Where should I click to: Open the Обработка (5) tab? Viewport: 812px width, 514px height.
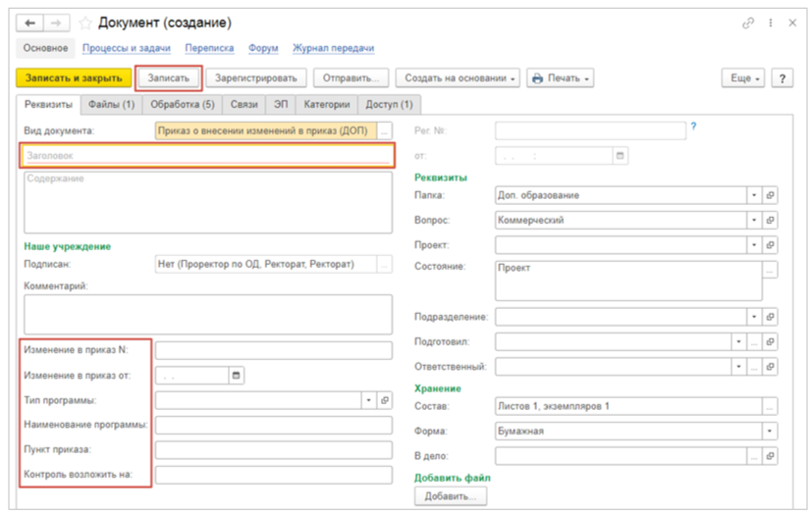coord(182,104)
